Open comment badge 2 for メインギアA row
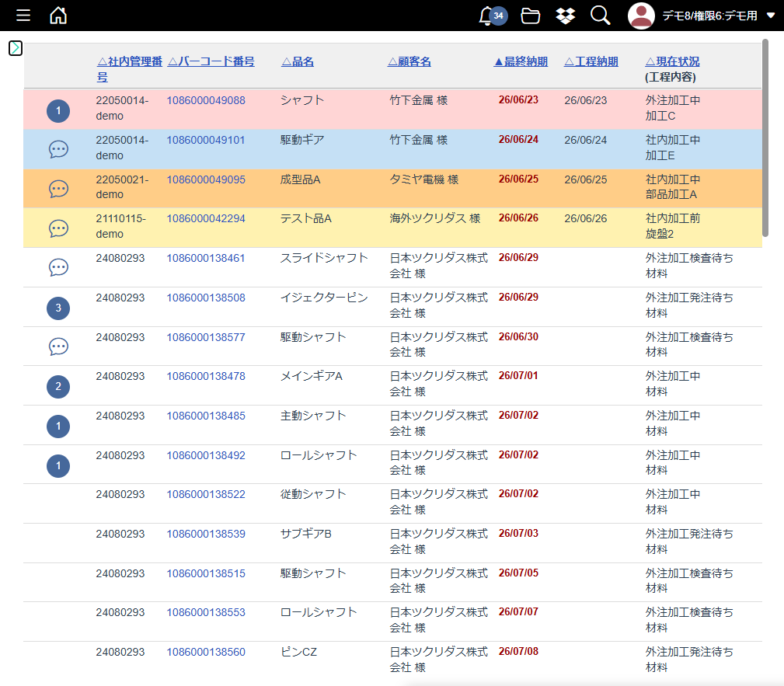784x686 pixels. tap(58, 386)
